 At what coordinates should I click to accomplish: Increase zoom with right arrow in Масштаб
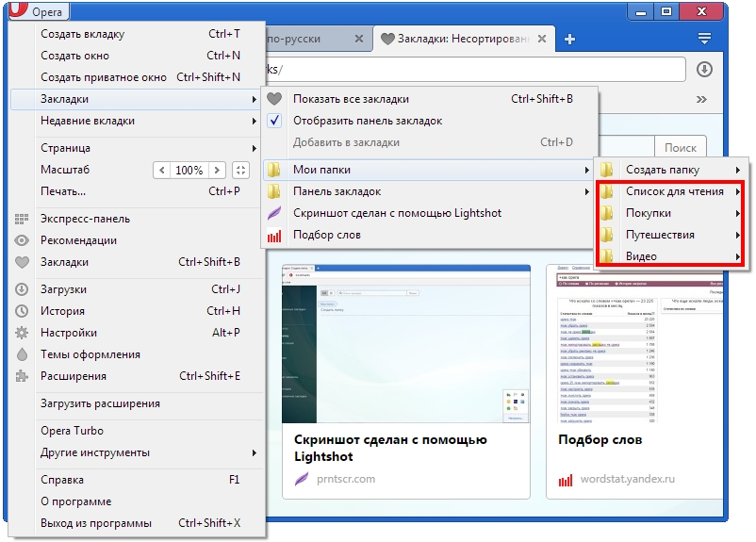click(217, 171)
